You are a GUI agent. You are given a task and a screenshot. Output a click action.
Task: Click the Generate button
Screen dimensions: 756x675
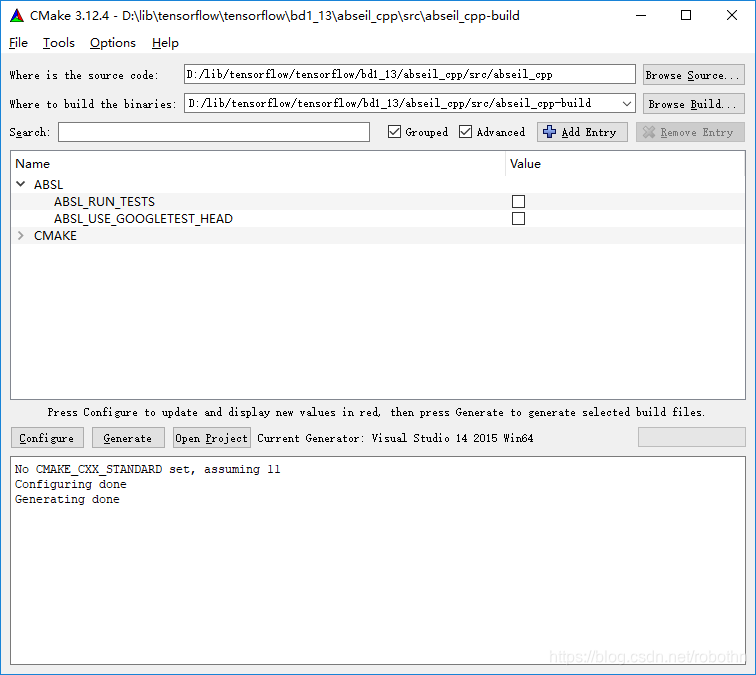128,438
